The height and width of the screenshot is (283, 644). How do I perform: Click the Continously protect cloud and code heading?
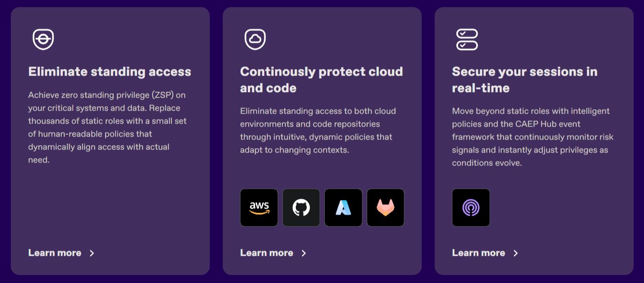coord(321,79)
